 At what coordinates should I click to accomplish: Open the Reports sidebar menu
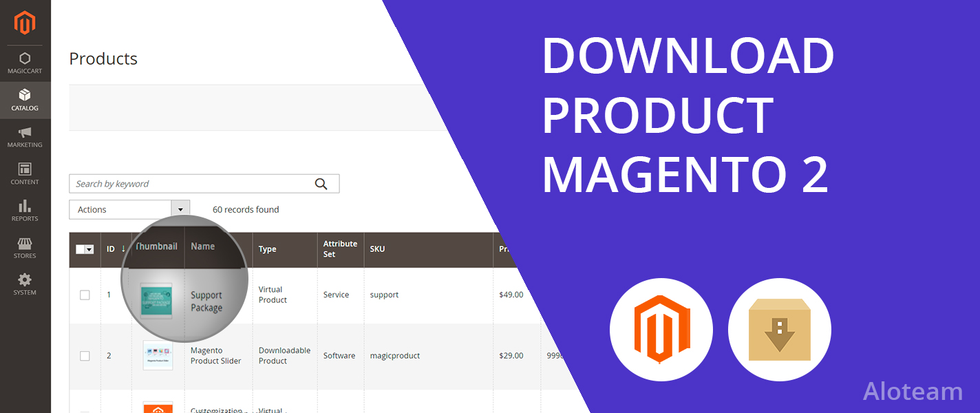25,211
